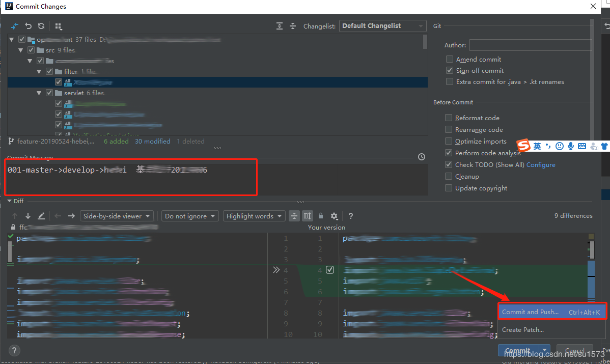Enable the Reformat code checkbox
Image resolution: width=610 pixels, height=364 pixels.
coord(449,118)
